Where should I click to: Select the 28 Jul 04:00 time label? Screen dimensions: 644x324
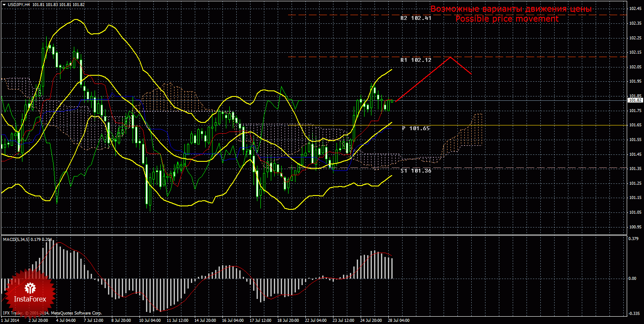(x=398, y=321)
